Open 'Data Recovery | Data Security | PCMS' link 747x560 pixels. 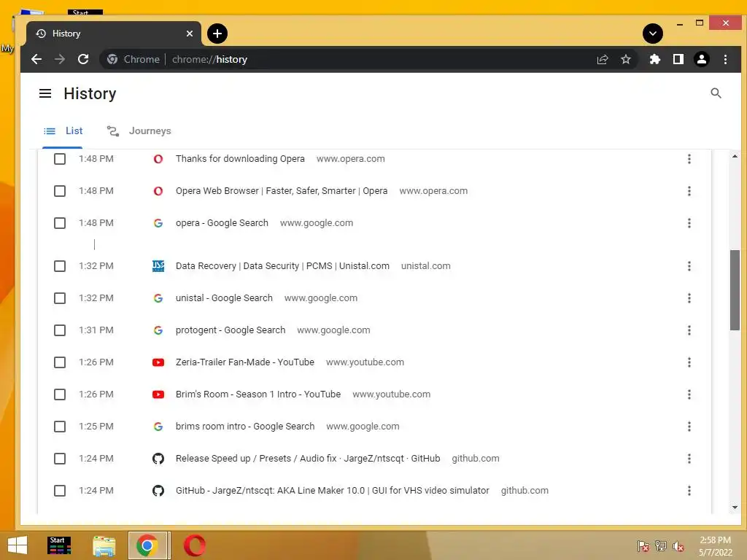tap(282, 265)
